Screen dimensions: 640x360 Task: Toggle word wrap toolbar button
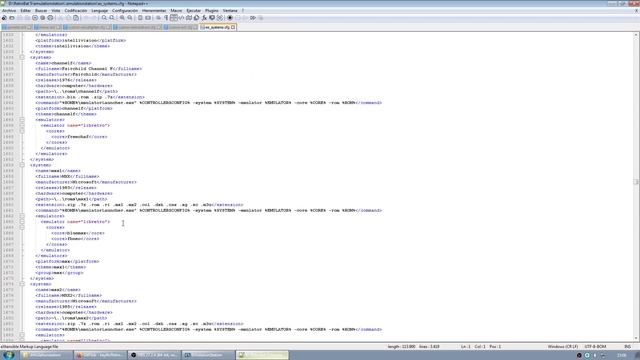click(x=158, y=18)
